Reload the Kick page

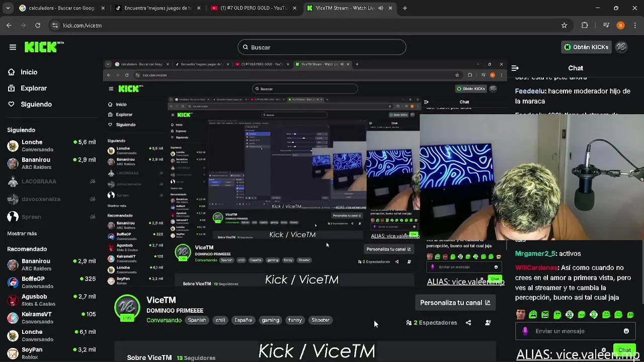tap(38, 25)
